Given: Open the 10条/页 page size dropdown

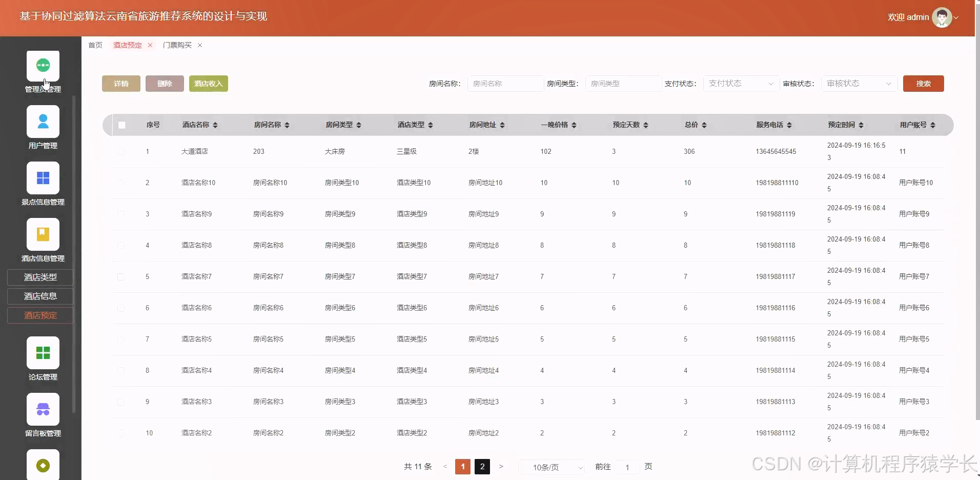Looking at the screenshot, I should coord(552,467).
